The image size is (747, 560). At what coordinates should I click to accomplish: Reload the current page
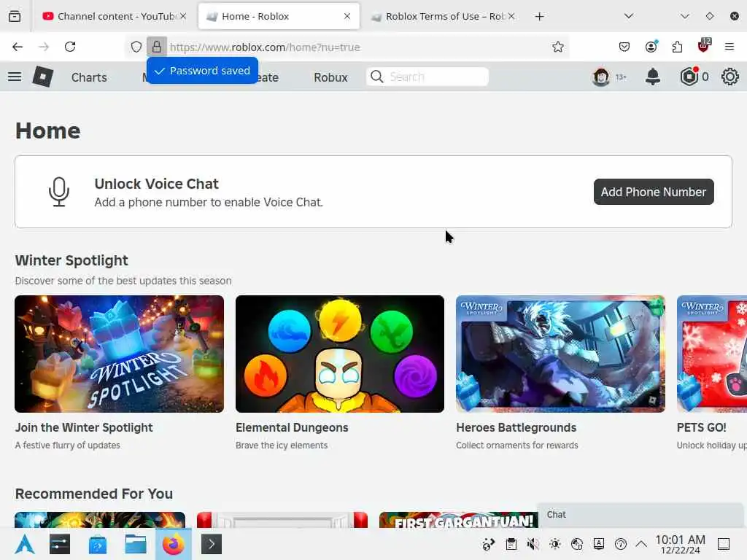(70, 47)
